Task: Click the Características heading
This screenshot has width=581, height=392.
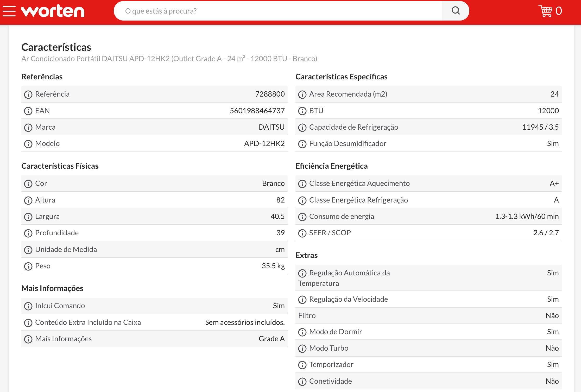Action: coord(56,47)
